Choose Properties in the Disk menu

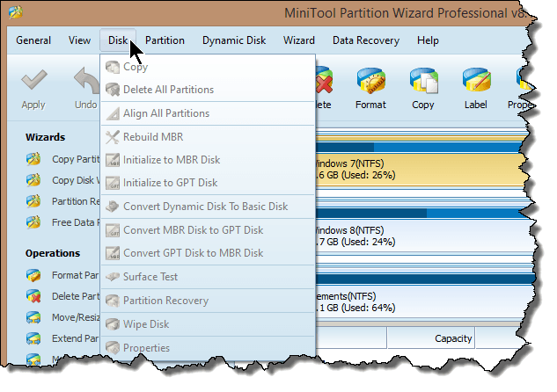coord(209,348)
